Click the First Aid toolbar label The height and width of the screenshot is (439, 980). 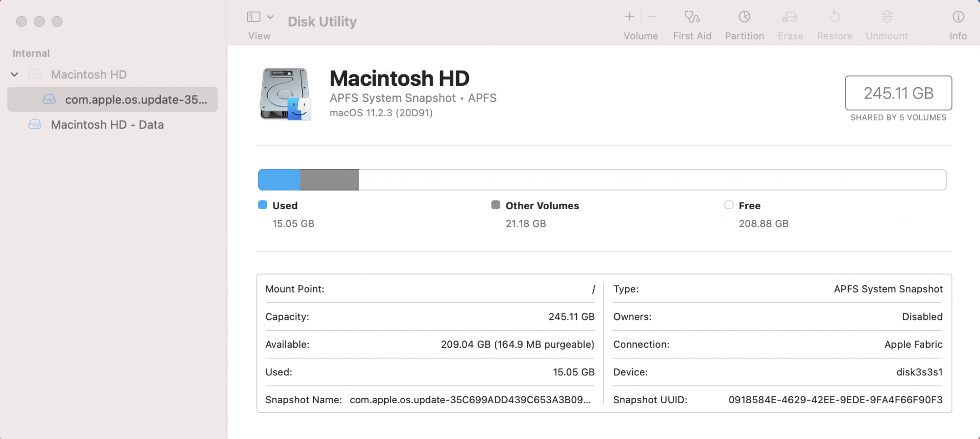692,36
